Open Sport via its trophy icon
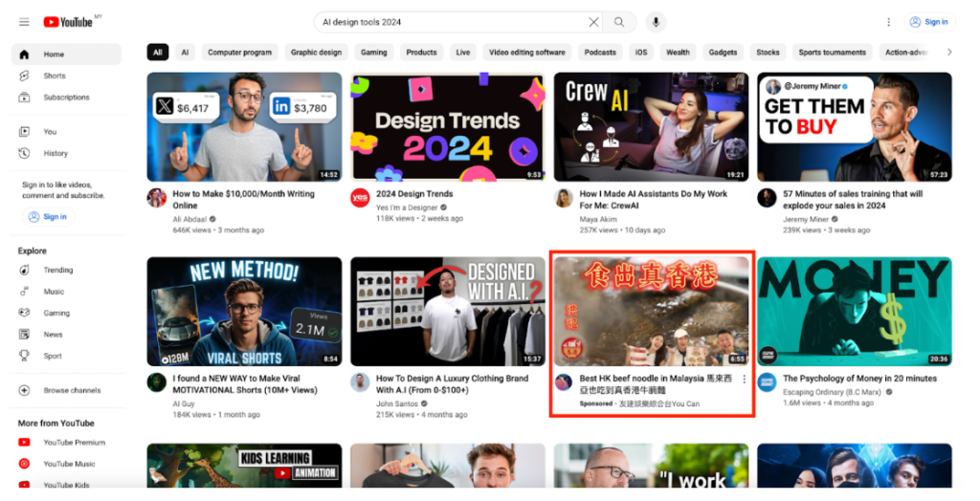 24,356
